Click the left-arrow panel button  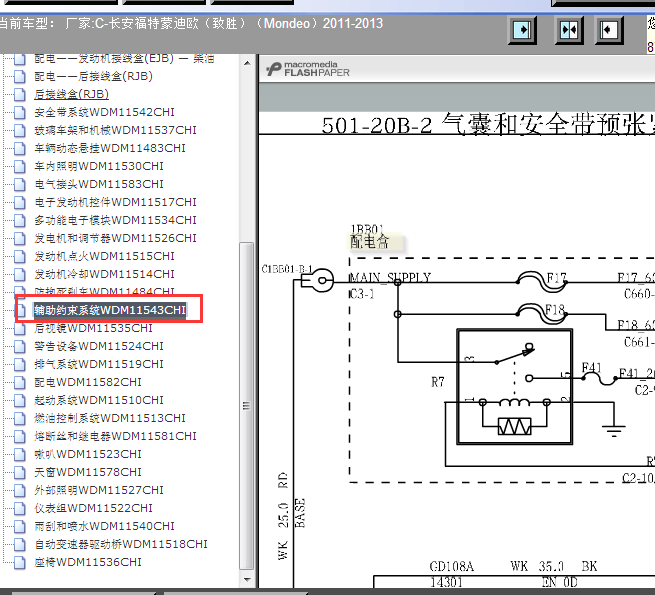point(609,30)
